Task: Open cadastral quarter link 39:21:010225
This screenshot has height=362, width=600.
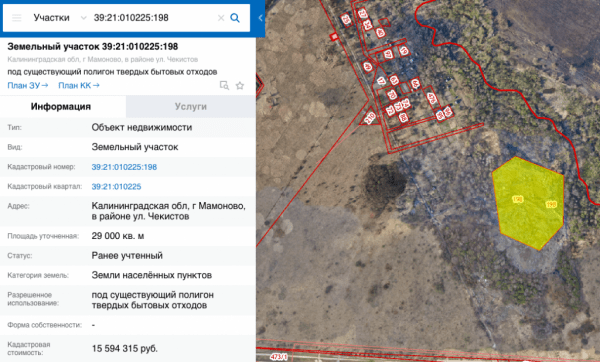Action: pos(116,187)
